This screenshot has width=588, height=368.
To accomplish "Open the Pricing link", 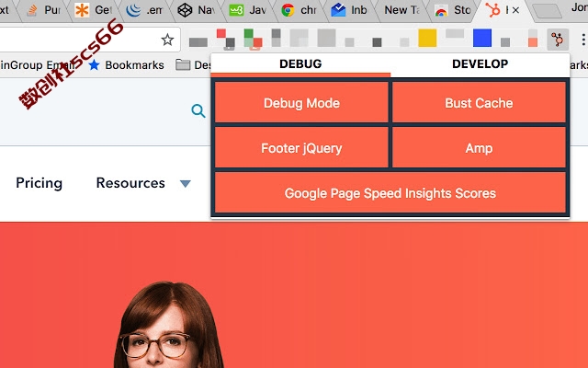I will click(x=39, y=183).
